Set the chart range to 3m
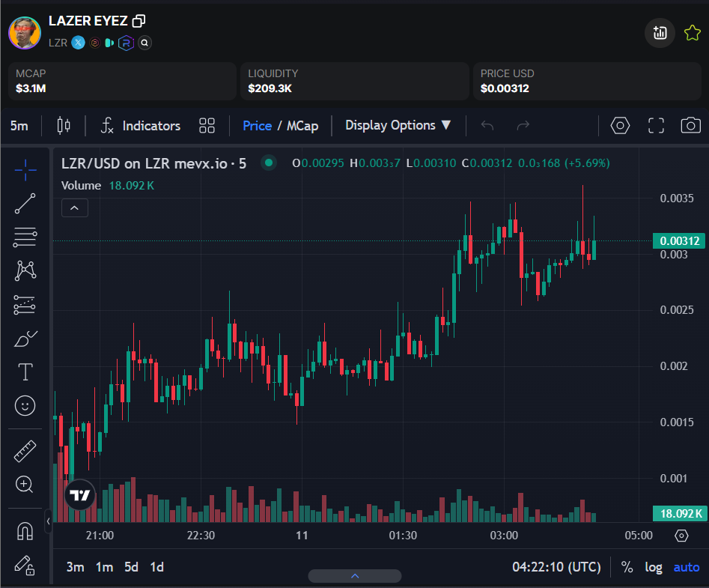 pos(75,567)
